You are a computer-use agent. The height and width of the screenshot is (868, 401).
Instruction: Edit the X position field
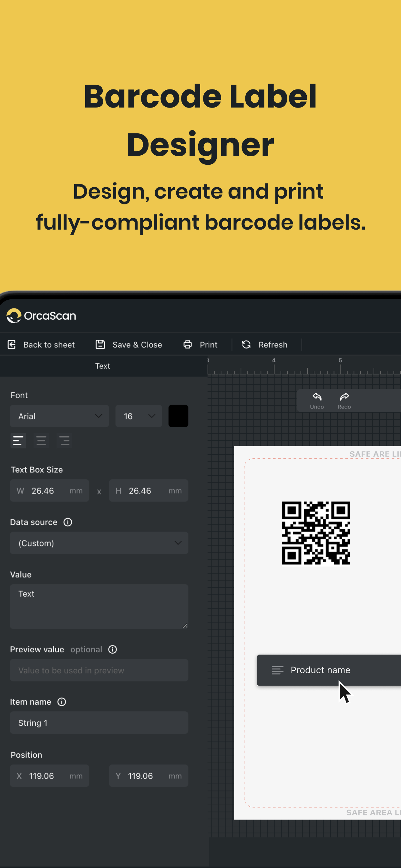[x=49, y=776]
